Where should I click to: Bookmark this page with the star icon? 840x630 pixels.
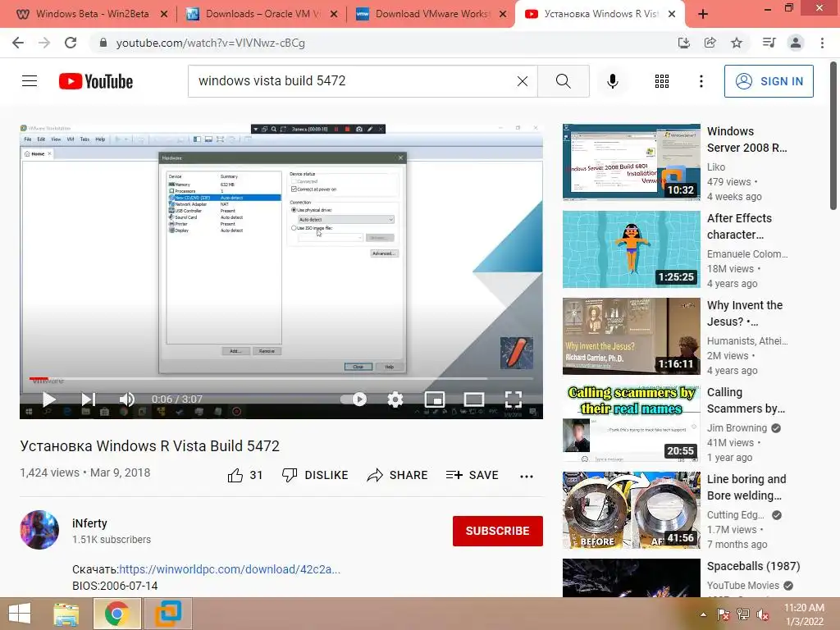pos(737,43)
